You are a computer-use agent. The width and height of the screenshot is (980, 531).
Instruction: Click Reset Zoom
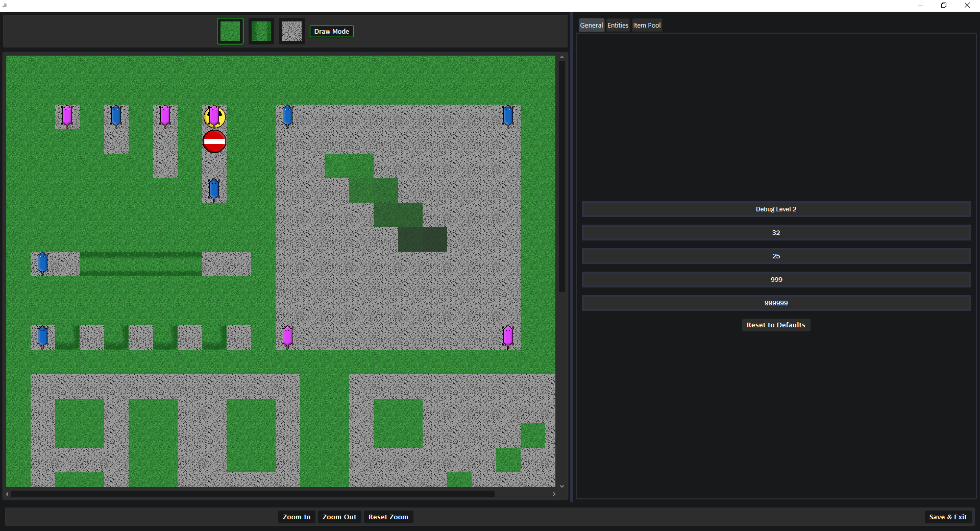pyautogui.click(x=388, y=517)
